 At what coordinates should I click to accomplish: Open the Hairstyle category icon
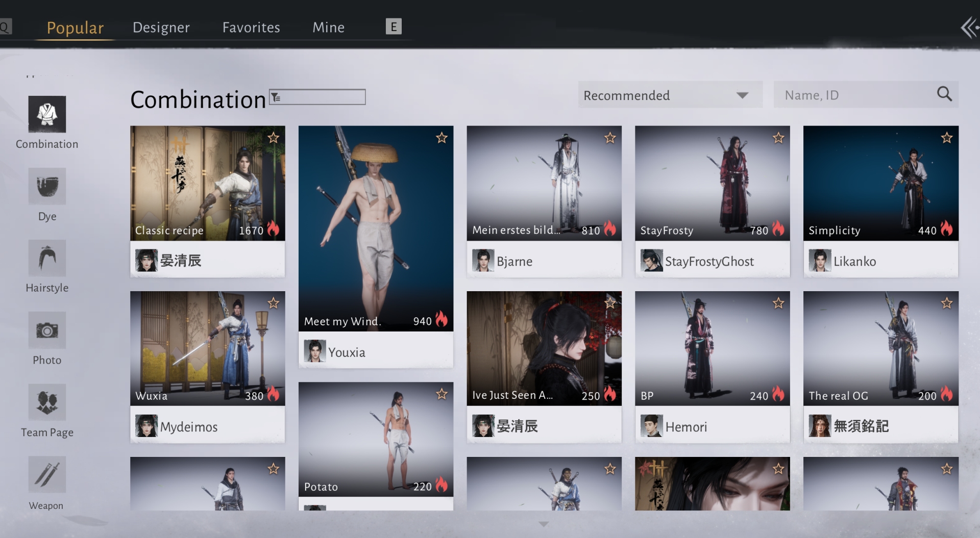(47, 258)
